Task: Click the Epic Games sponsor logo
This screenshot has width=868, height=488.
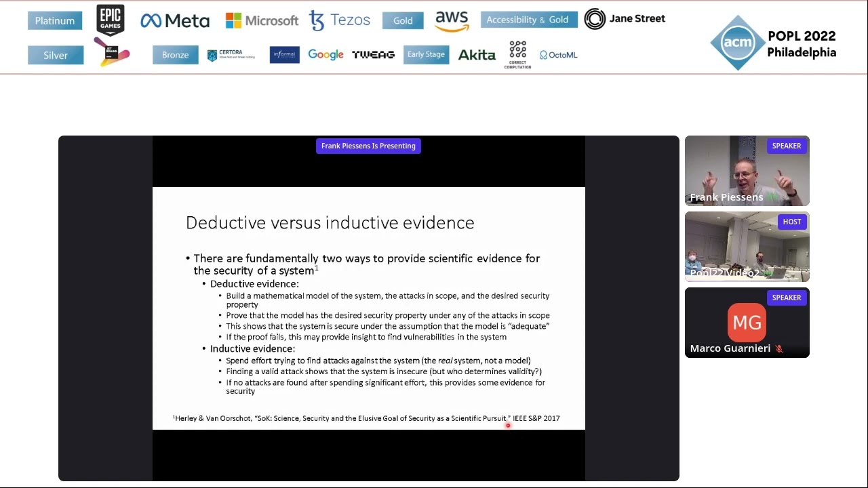Action: pyautogui.click(x=111, y=20)
